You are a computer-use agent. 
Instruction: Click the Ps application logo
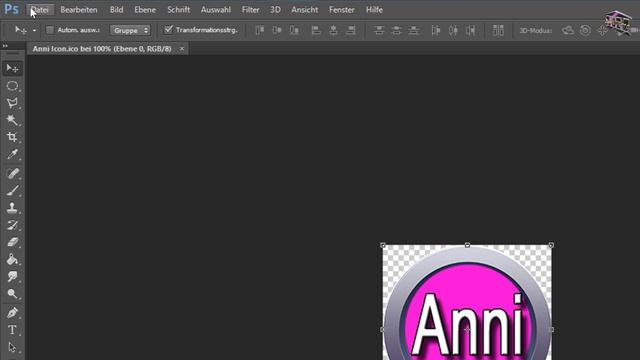[11, 9]
